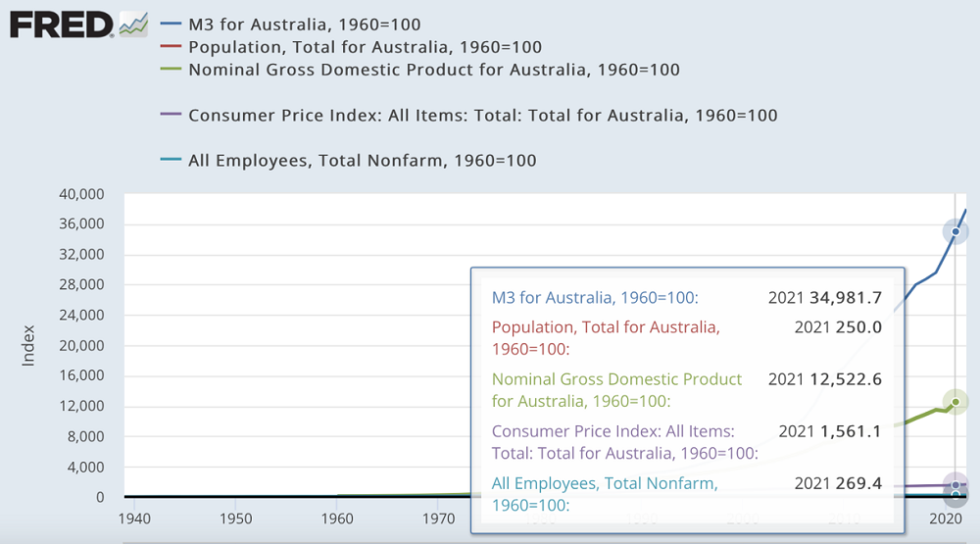Click the blue M3 data point at 2021
Image resolution: width=980 pixels, height=544 pixels.
[x=955, y=231]
